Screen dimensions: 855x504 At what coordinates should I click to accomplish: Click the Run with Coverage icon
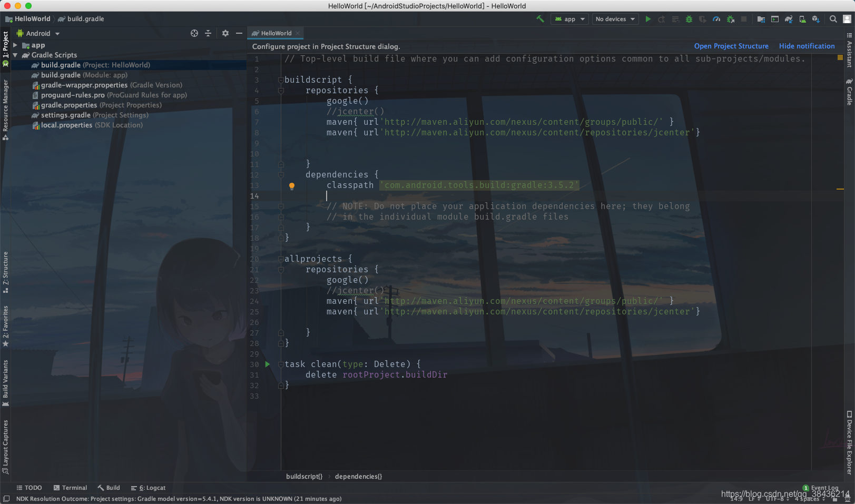[x=703, y=19]
